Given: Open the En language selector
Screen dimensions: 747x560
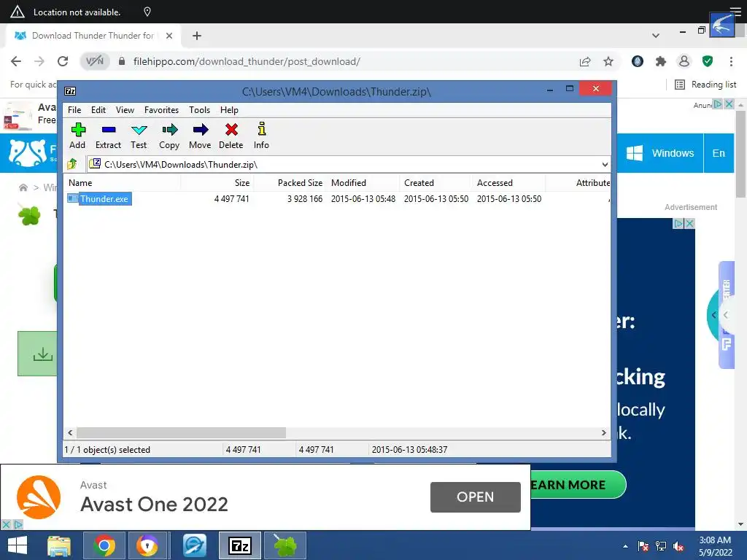Looking at the screenshot, I should tap(719, 153).
